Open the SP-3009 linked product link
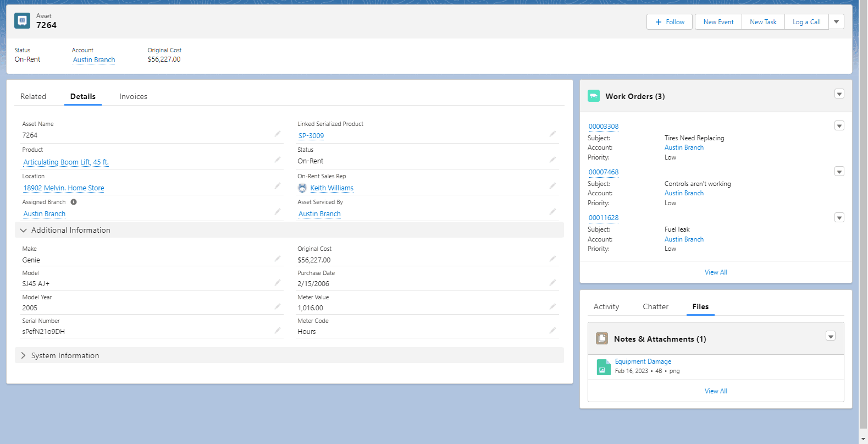The image size is (868, 444). (311, 136)
